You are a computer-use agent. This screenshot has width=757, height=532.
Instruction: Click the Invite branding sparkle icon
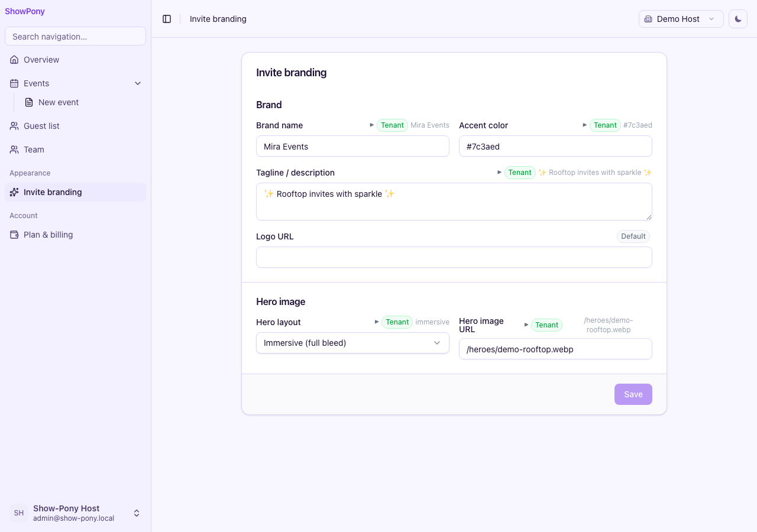[14, 192]
